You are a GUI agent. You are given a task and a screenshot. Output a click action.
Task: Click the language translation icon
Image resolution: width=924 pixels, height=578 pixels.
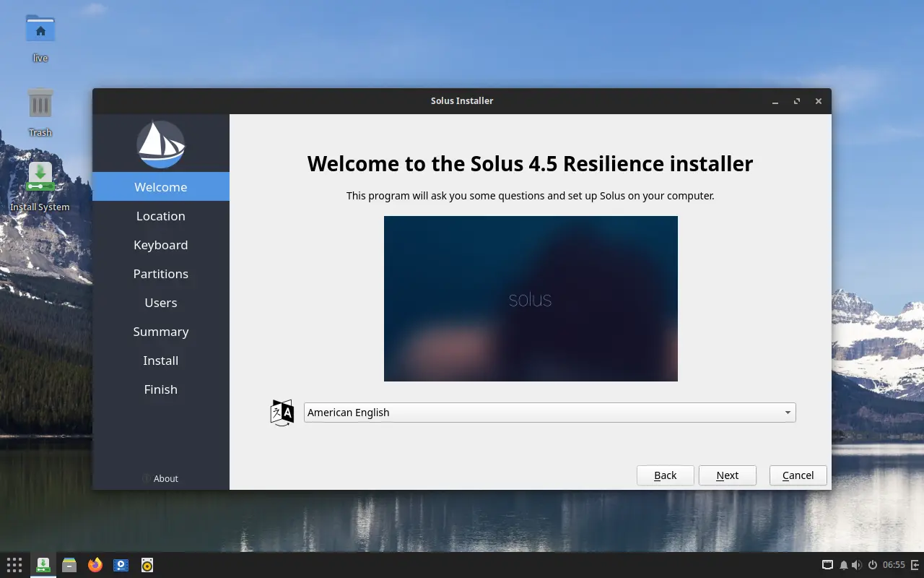[x=282, y=413]
